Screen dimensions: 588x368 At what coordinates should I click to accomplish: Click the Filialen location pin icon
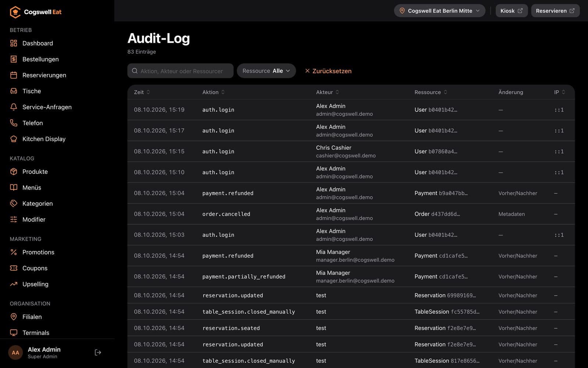14,316
